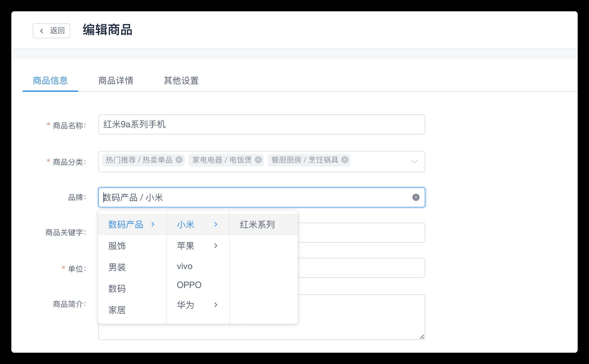The width and height of the screenshot is (589, 364).
Task: Click the back button labeled 返回
Action: pos(51,30)
